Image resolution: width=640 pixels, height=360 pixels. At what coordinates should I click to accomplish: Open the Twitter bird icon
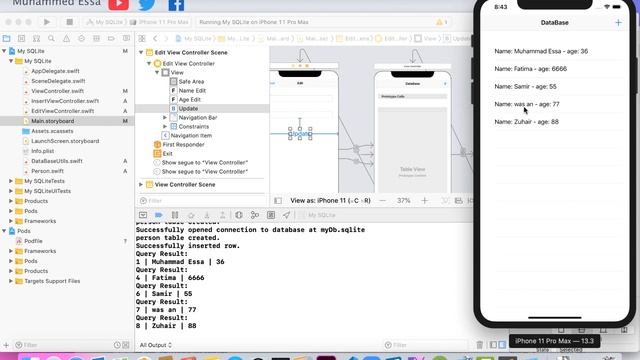pyautogui.click(x=147, y=5)
